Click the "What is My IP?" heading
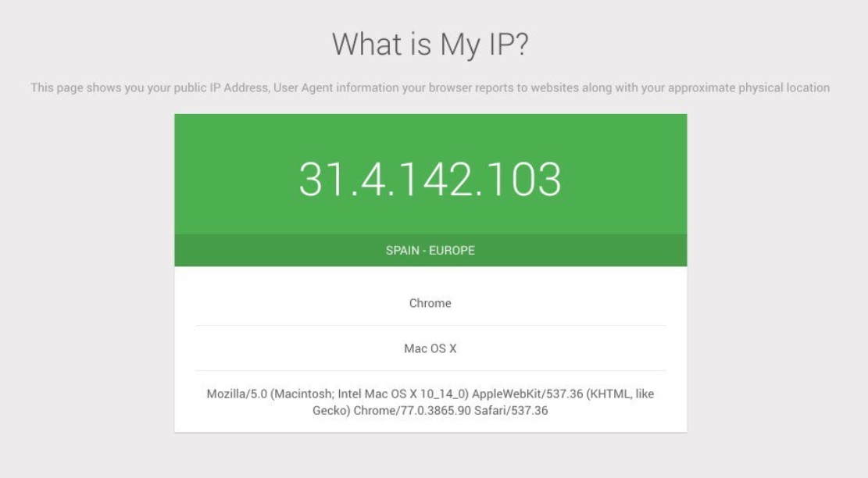This screenshot has height=478, width=868. pos(430,45)
